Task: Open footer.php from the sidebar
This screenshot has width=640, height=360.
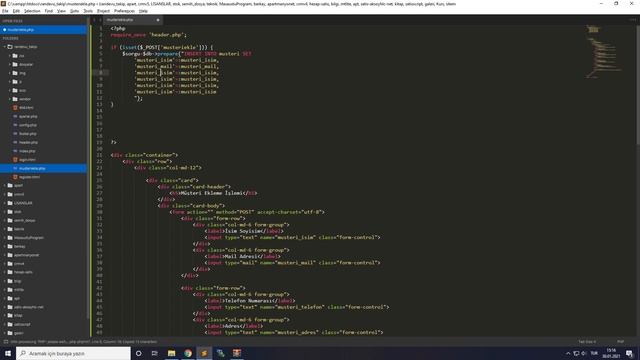Action: [x=28, y=133]
